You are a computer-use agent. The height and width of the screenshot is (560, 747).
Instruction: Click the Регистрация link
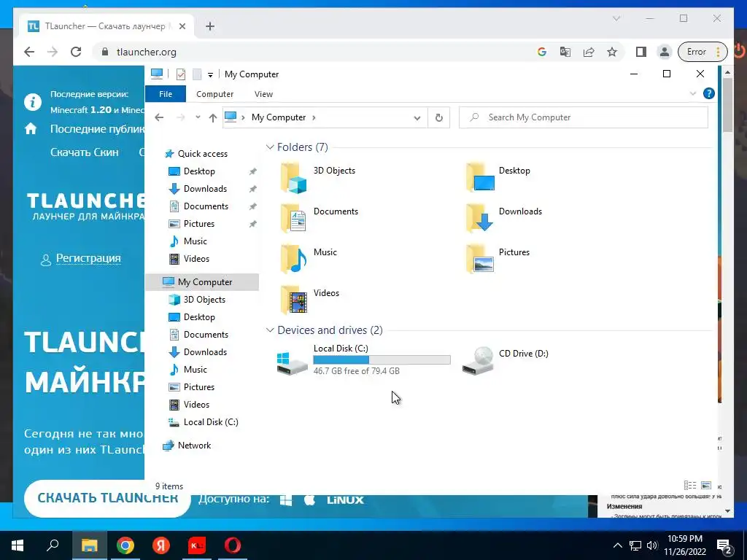(x=88, y=258)
